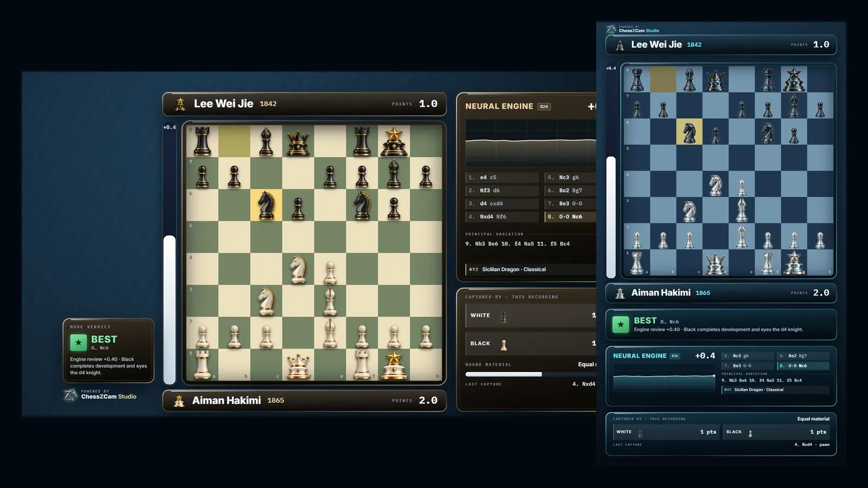868x488 pixels.
Task: Click the evaluation graph in landscape Neural Engine panel
Action: [x=531, y=143]
